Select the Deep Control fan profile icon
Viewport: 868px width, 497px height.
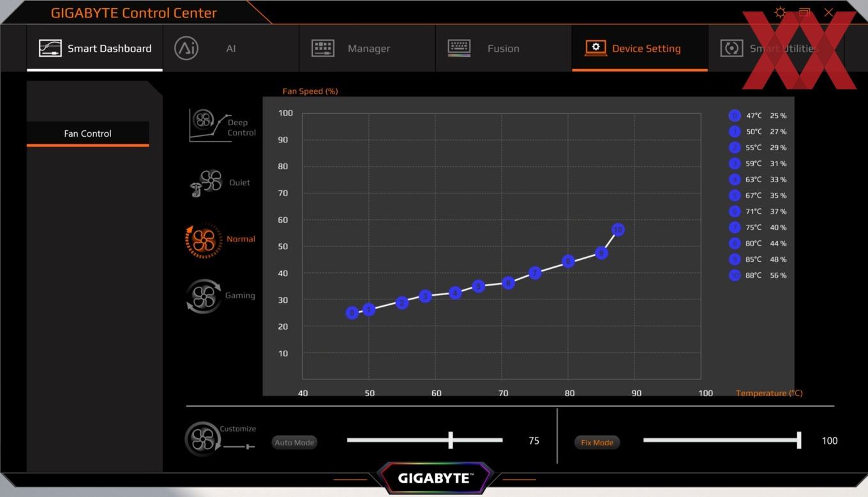(x=209, y=125)
